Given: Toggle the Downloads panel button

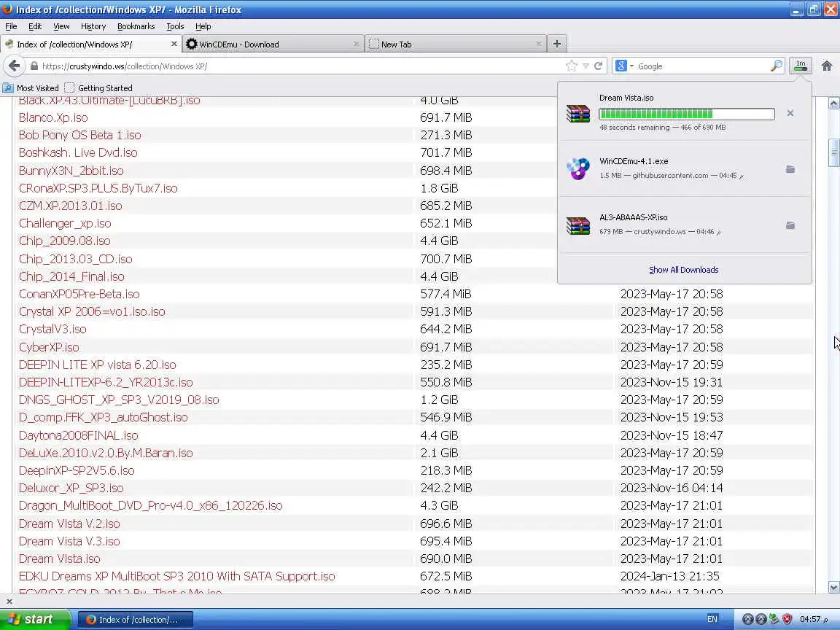Looking at the screenshot, I should coord(801,66).
